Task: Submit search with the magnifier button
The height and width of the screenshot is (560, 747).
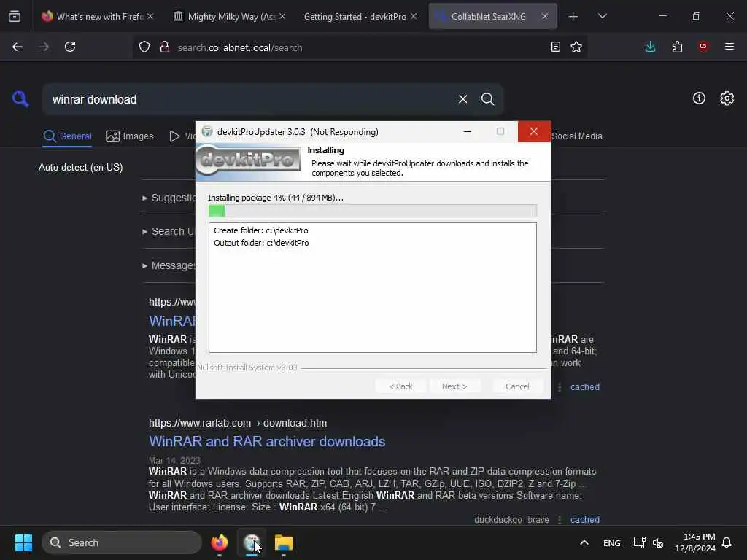Action: [x=487, y=99]
